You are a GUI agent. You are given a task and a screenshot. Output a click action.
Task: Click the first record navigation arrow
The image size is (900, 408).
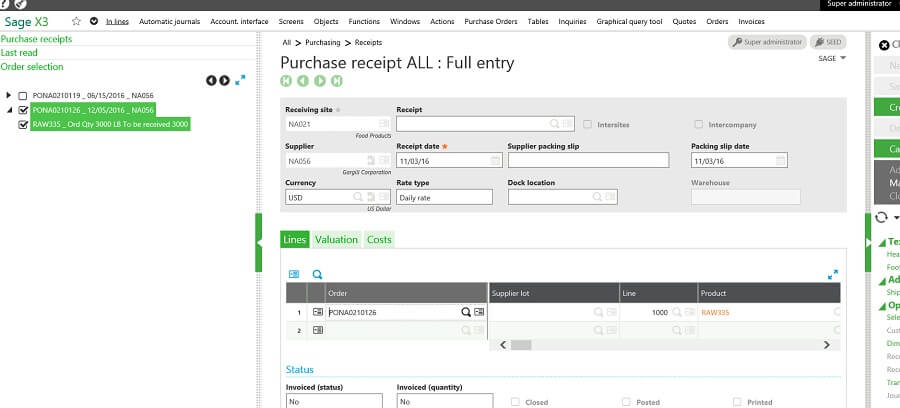point(286,81)
